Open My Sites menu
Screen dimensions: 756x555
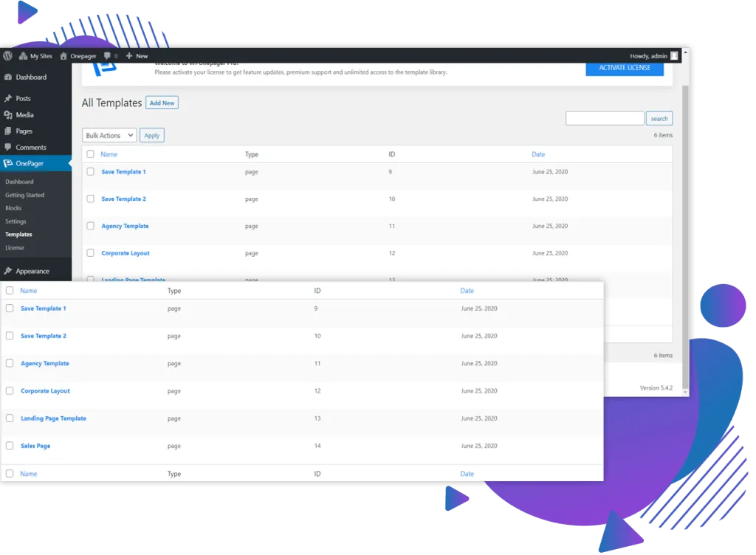(41, 56)
